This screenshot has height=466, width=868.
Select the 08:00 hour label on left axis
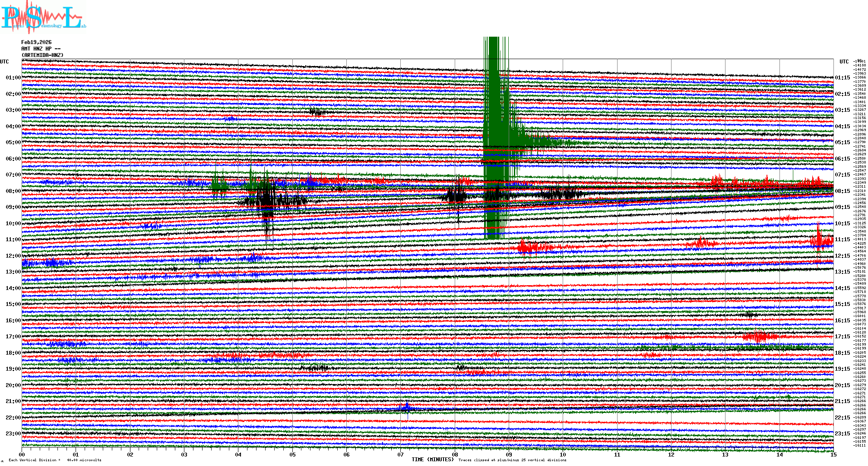tap(13, 191)
